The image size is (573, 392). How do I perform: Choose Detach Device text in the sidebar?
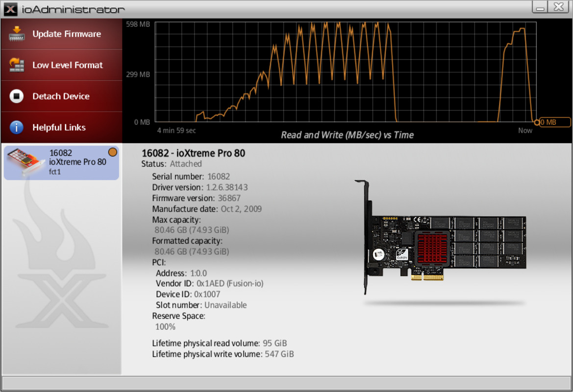point(61,97)
